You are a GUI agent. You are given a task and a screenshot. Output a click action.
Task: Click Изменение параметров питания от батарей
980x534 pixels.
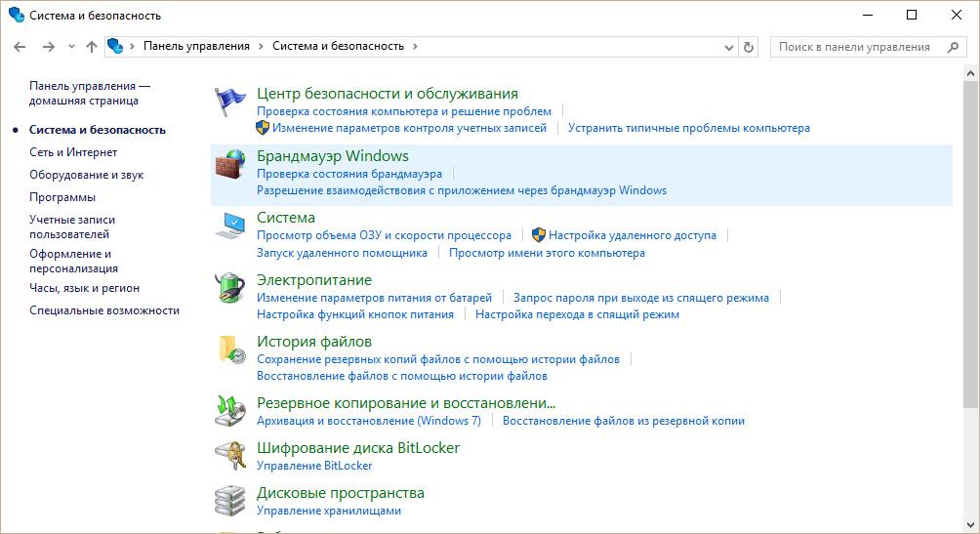375,298
